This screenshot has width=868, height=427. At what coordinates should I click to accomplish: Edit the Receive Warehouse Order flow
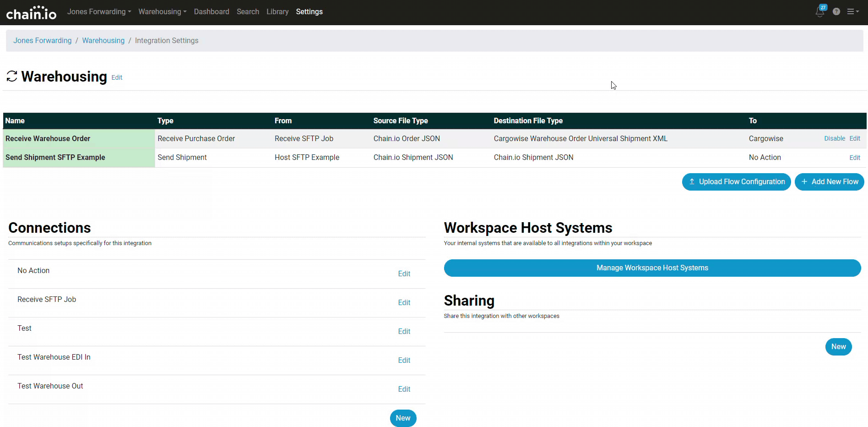(855, 138)
